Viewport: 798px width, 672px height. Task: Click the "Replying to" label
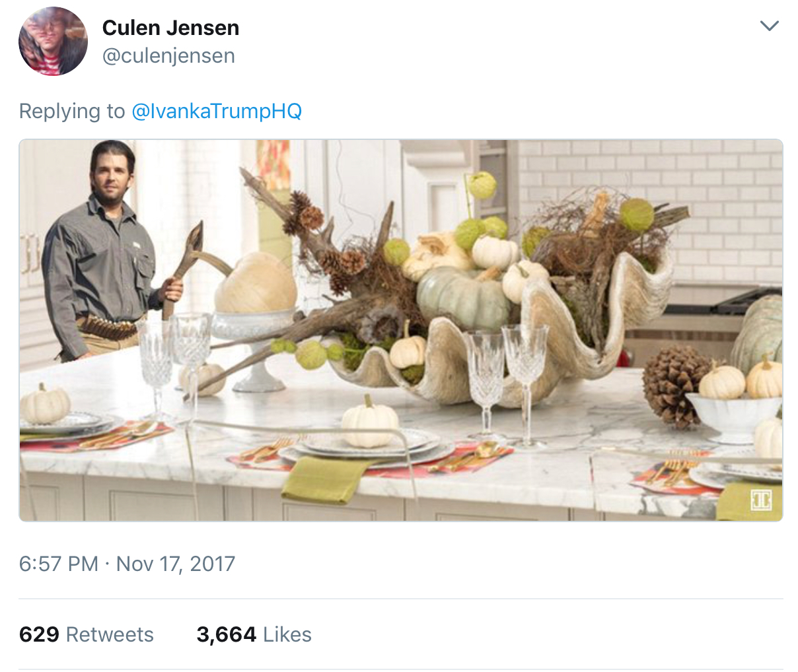click(71, 111)
